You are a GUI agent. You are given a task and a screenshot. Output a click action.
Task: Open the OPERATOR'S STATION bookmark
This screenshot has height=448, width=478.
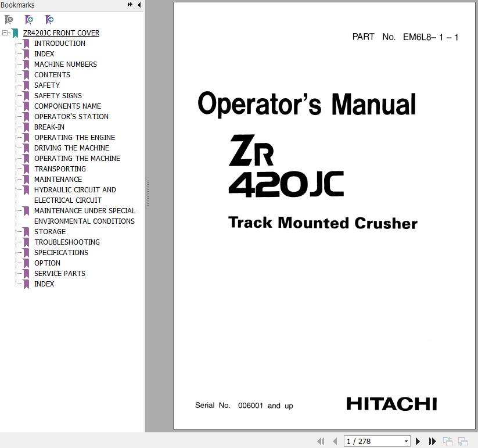coord(71,116)
